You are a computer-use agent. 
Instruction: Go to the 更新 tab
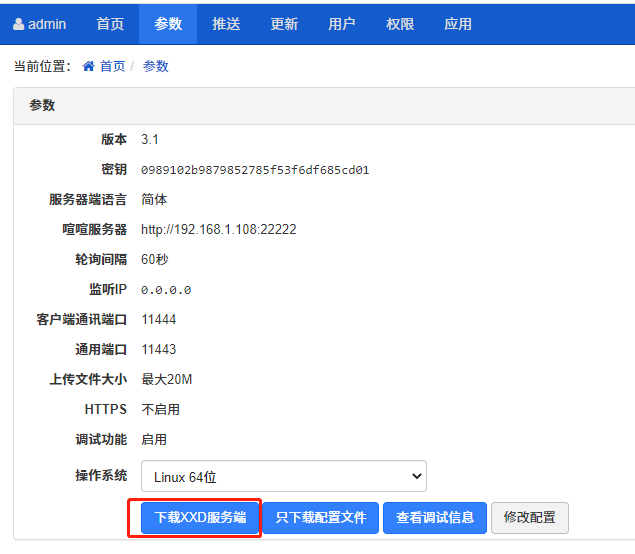tap(284, 24)
